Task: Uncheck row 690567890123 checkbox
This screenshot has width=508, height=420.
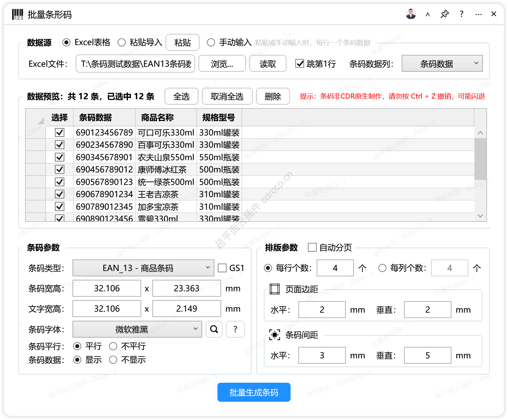Action: coord(60,182)
